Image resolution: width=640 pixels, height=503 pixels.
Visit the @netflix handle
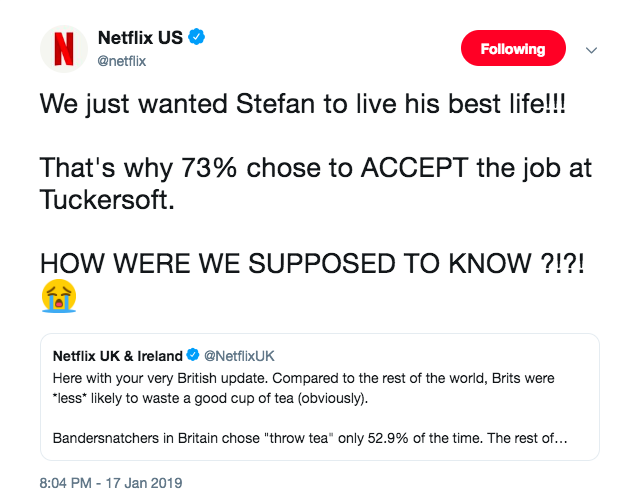122,61
